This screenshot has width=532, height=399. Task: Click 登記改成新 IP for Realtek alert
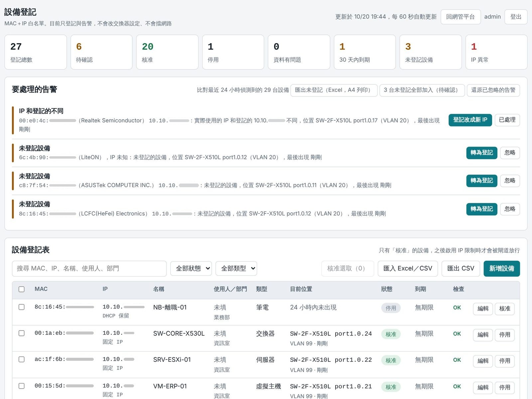click(x=470, y=120)
